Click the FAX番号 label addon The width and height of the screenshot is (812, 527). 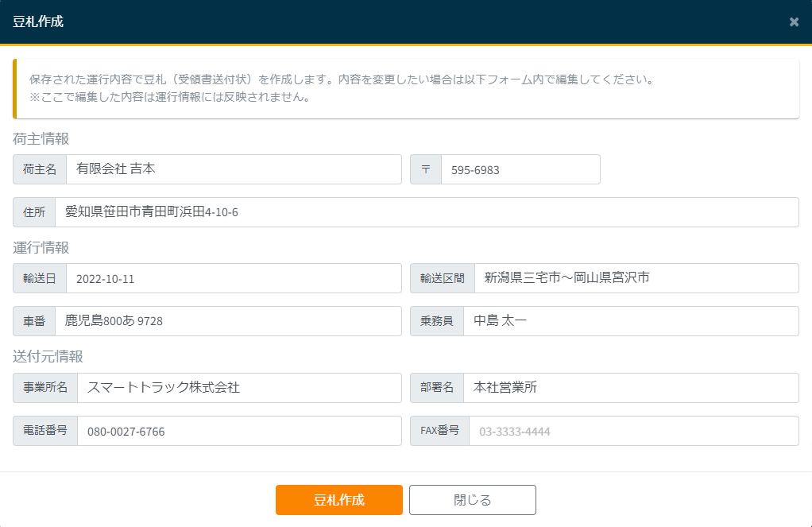click(x=439, y=431)
